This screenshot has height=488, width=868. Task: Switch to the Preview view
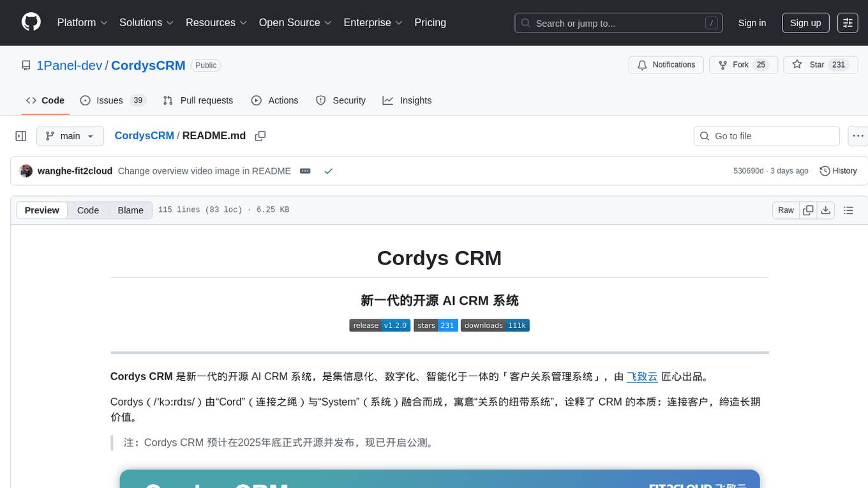(x=42, y=210)
